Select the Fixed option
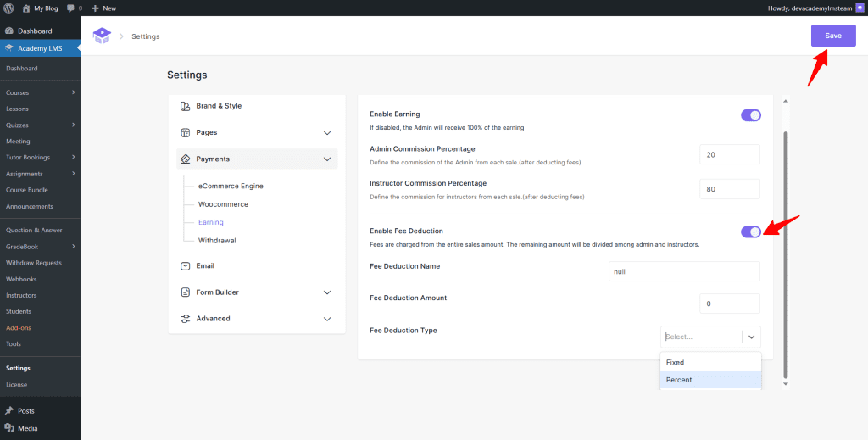The width and height of the screenshot is (868, 440). pos(711,363)
